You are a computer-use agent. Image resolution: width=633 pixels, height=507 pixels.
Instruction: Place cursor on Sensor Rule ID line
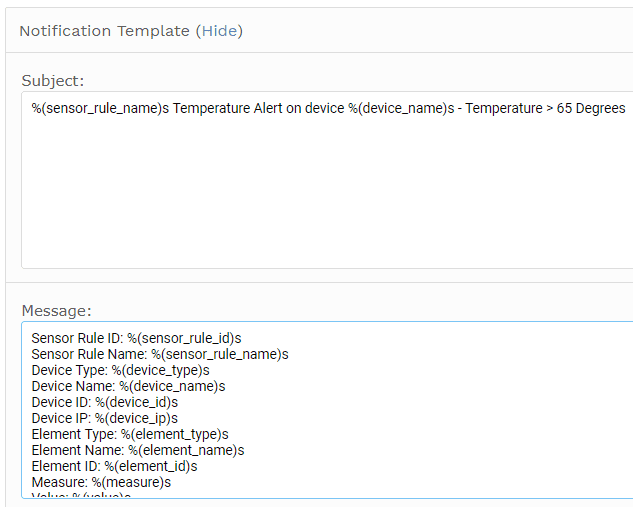click(x=136, y=338)
